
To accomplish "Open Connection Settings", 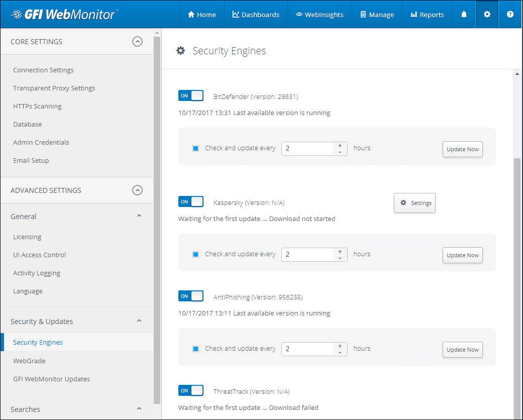I will pyautogui.click(x=43, y=70).
